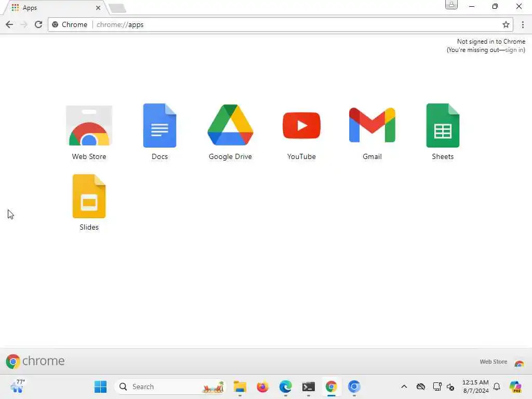Click the taskbar Search box

click(x=170, y=387)
